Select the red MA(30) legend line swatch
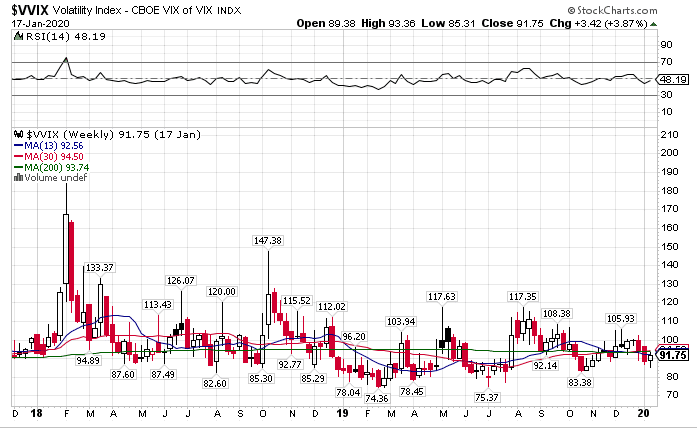 pyautogui.click(x=18, y=156)
